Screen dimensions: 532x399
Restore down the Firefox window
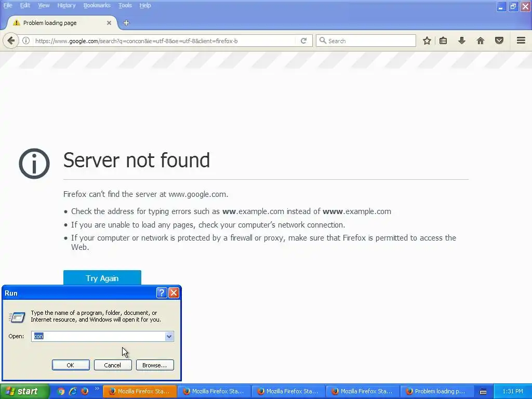coord(513,6)
